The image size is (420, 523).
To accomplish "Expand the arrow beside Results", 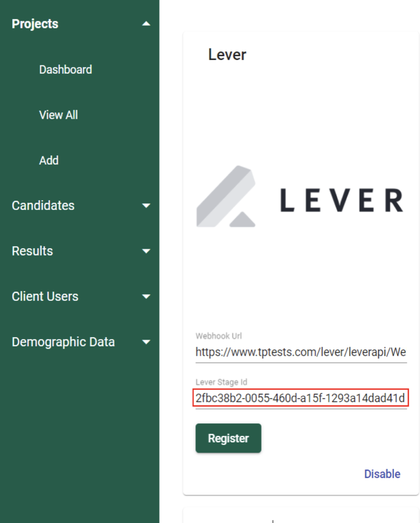I will (x=147, y=251).
